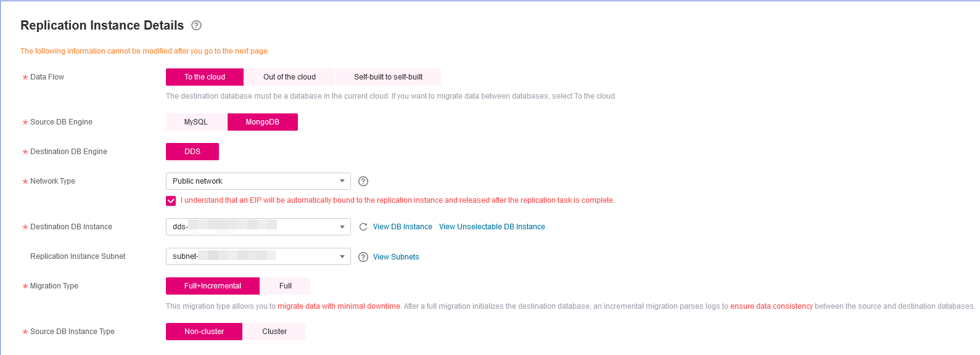The image size is (980, 355).
Task: Select DDS as the Destination DB Engine
Action: point(192,151)
